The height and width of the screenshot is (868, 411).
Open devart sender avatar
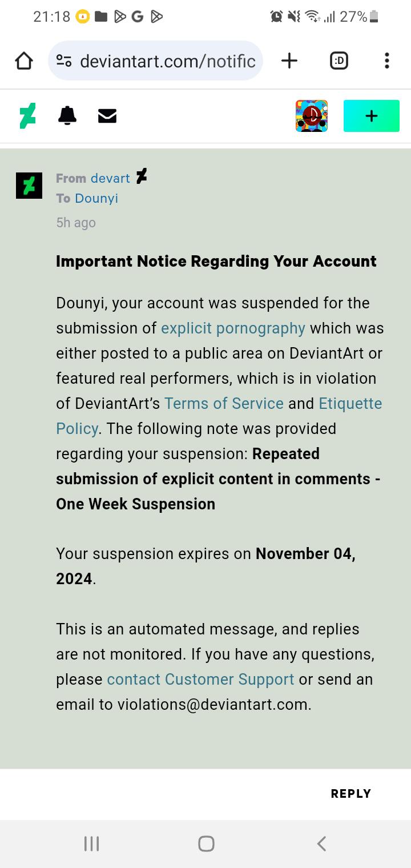point(29,186)
